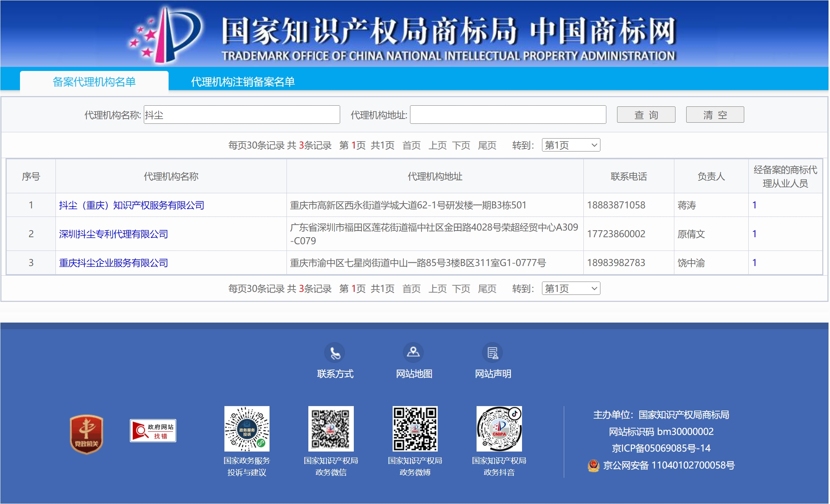Select responsible person 饶中渝
This screenshot has width=830, height=504.
(x=691, y=263)
